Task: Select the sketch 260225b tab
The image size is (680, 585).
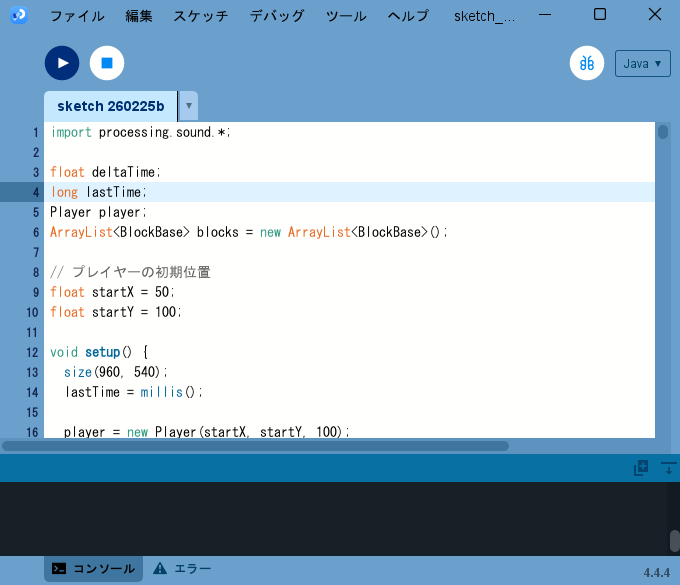Action: tap(110, 106)
